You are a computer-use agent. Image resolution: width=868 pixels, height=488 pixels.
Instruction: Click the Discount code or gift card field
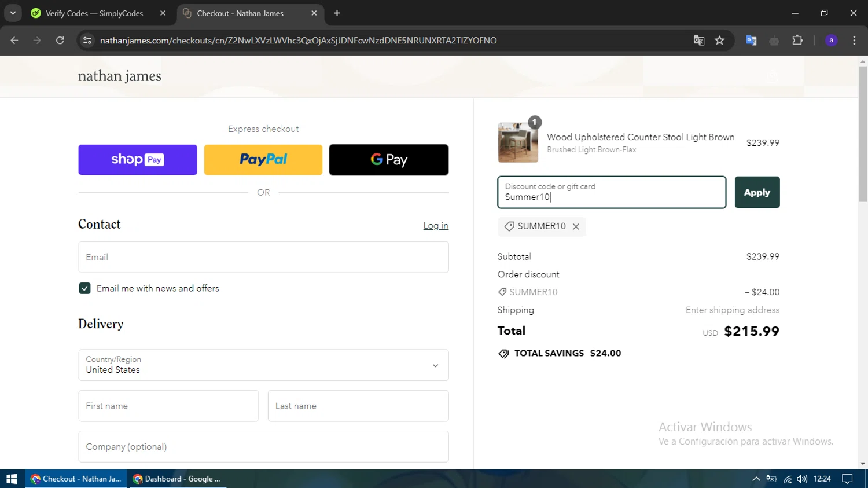pyautogui.click(x=612, y=192)
